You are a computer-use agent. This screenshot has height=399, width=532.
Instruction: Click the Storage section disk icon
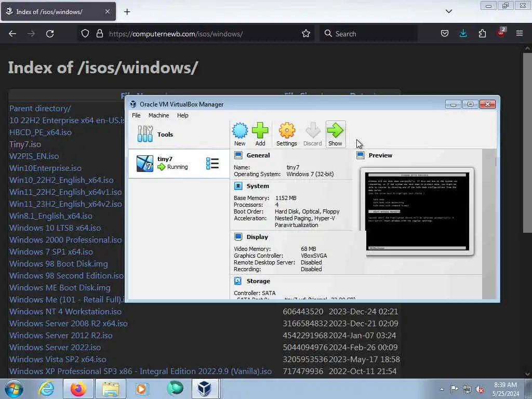click(238, 281)
